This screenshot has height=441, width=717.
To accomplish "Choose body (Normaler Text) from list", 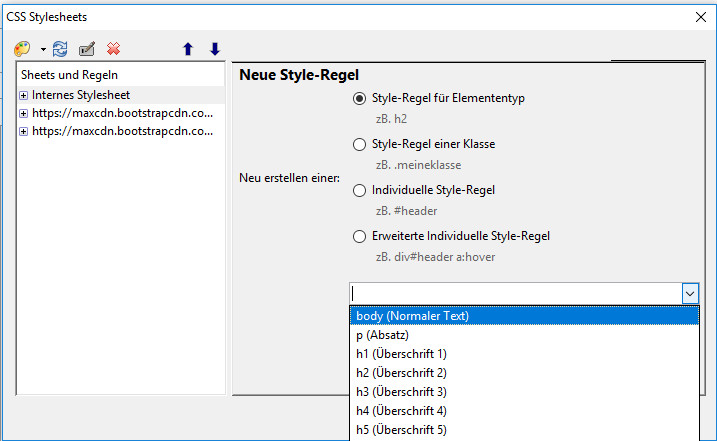I will click(x=524, y=316).
